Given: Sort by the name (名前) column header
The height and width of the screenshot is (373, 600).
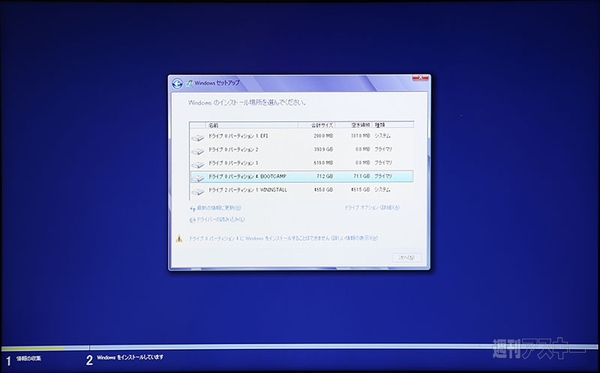Looking at the screenshot, I should pos(252,125).
